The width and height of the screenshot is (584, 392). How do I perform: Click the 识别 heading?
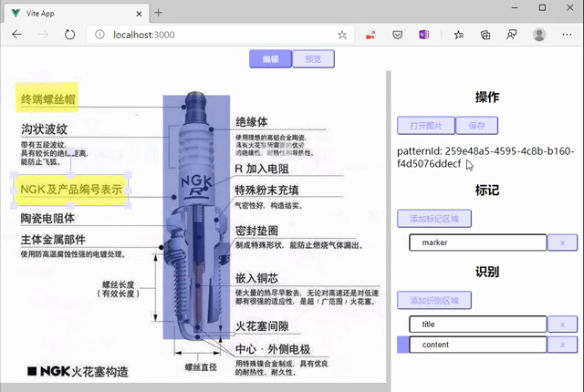[x=486, y=272]
